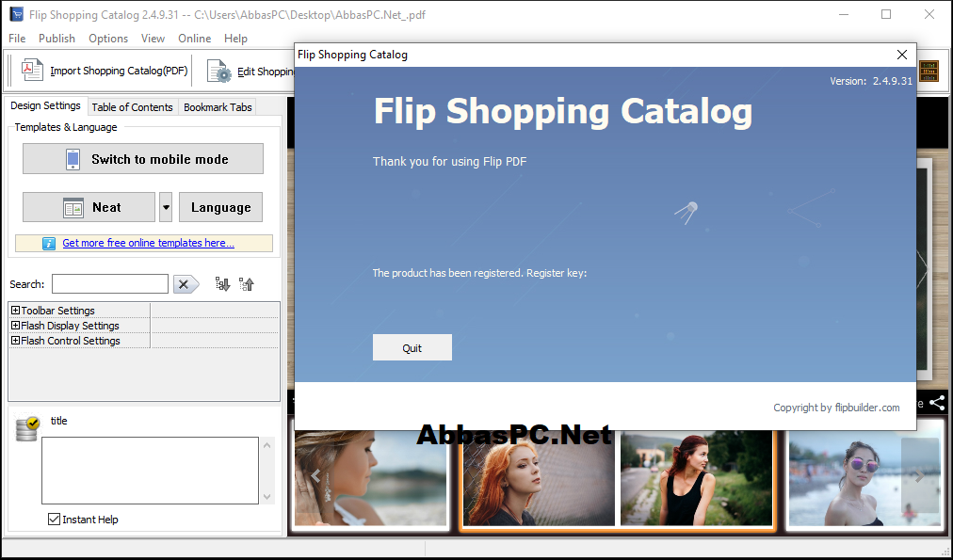
Task: Click 'Thank you for using Flip PDF' text
Action: tap(450, 162)
